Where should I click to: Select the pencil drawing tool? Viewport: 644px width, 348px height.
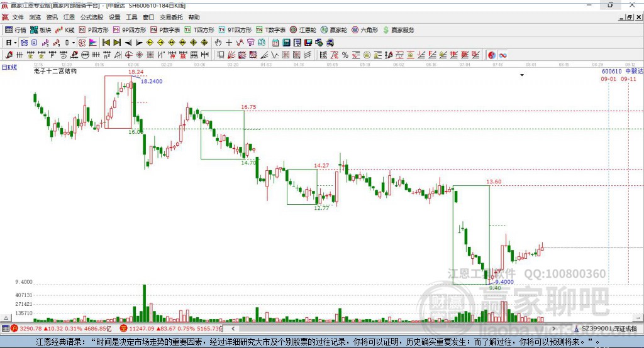pyautogui.click(x=9, y=55)
